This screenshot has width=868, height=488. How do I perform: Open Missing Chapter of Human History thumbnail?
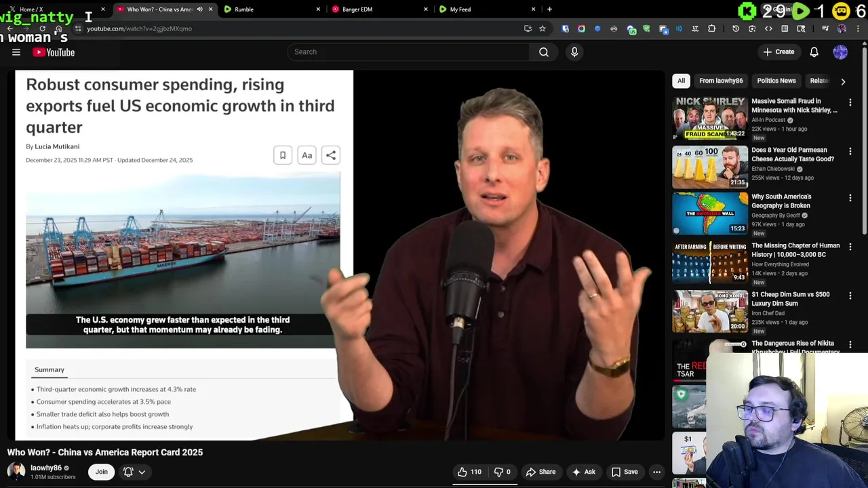710,262
